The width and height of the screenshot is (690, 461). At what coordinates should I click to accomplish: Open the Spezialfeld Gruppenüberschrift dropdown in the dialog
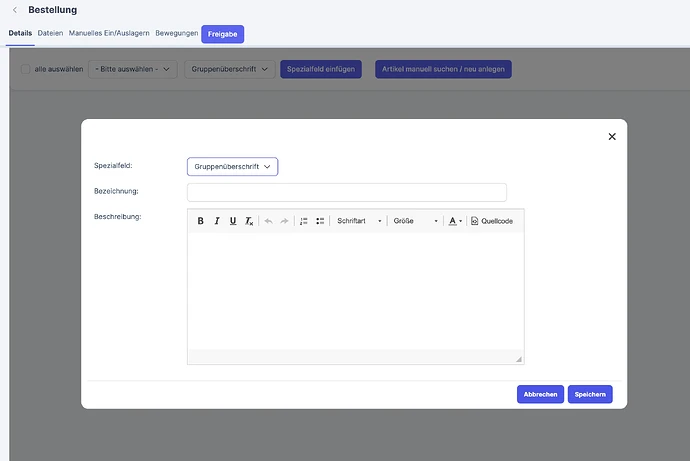click(x=232, y=167)
